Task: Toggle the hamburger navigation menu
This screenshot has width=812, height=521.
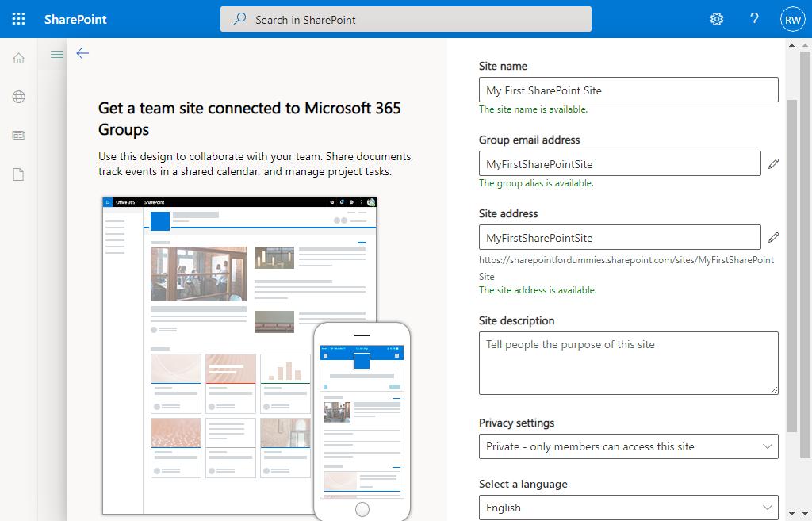Action: (57, 54)
